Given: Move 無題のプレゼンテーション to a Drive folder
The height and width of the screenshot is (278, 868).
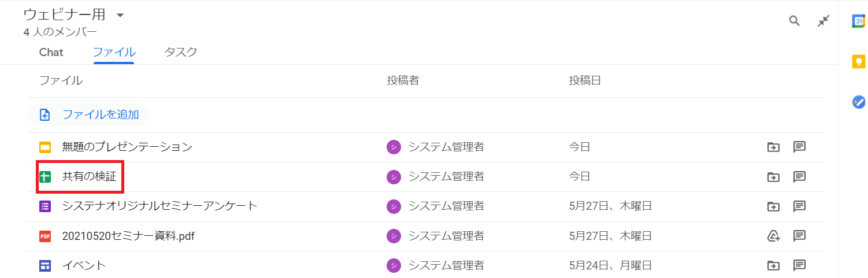Looking at the screenshot, I should point(773,147).
